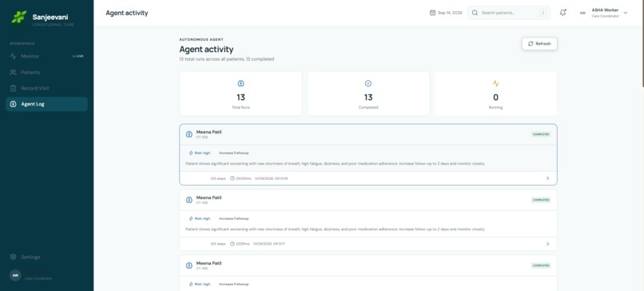The width and height of the screenshot is (644, 291).
Task: Click the Risk: high label on the 08:13 run
Action: coord(202,219)
